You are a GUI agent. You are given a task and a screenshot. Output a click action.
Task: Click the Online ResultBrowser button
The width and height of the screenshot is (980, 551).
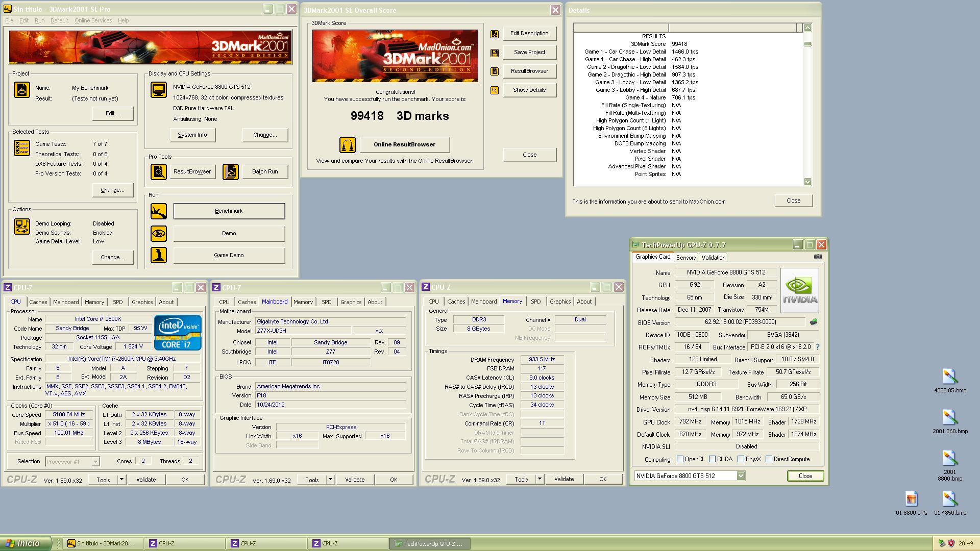(405, 145)
